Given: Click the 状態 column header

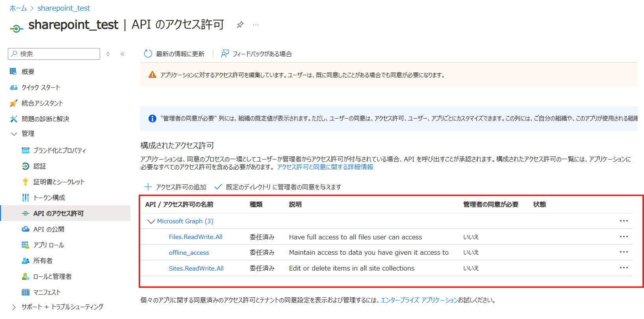Looking at the screenshot, I should tap(540, 204).
